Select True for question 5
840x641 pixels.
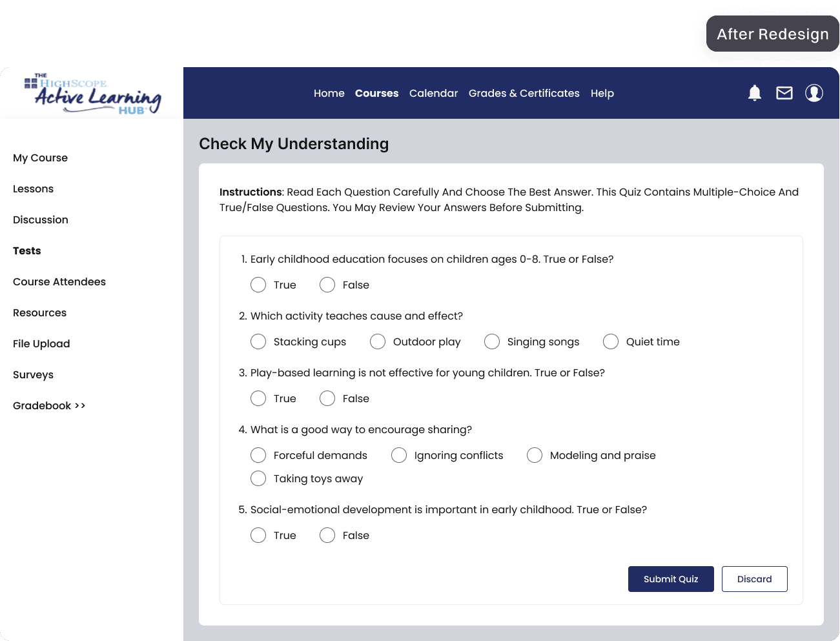tap(258, 535)
